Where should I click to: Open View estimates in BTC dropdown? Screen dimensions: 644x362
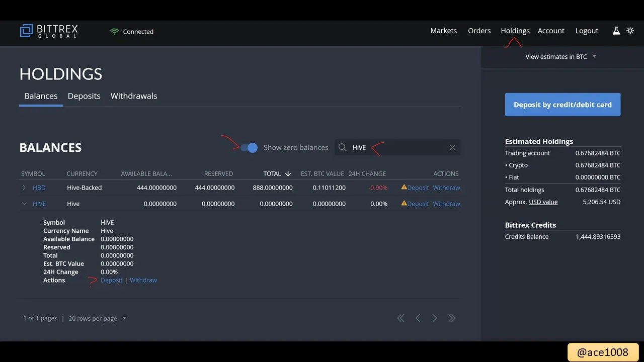[560, 57]
